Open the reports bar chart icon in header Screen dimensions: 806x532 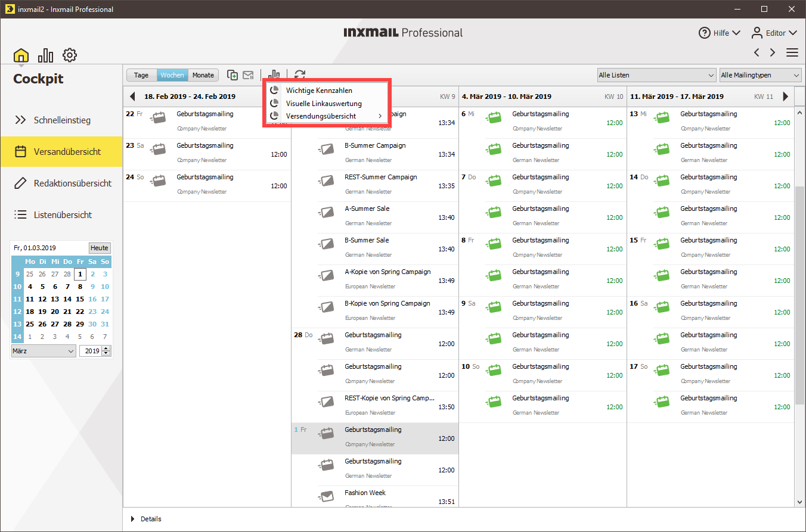pyautogui.click(x=45, y=55)
